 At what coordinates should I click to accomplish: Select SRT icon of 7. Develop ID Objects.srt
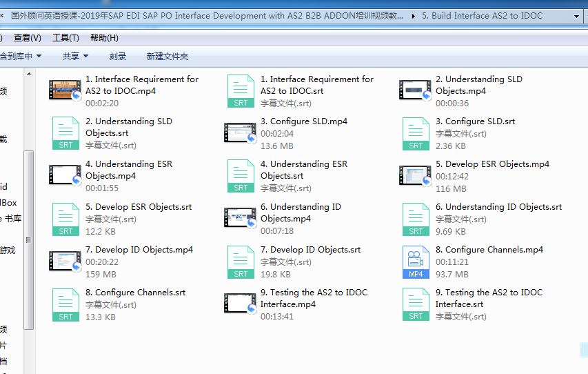click(x=241, y=262)
